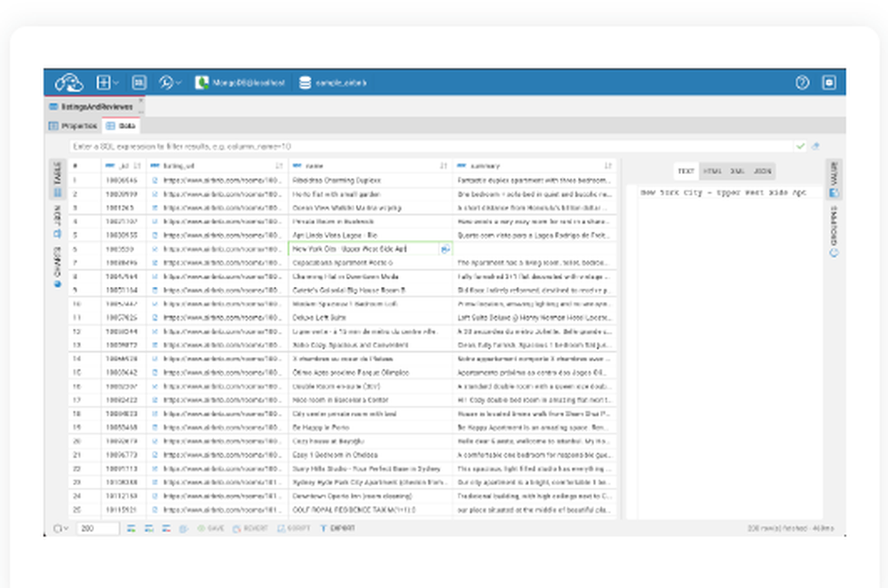888x588 pixels.
Task: Select the TABLE vertical view tab
Action: click(57, 179)
